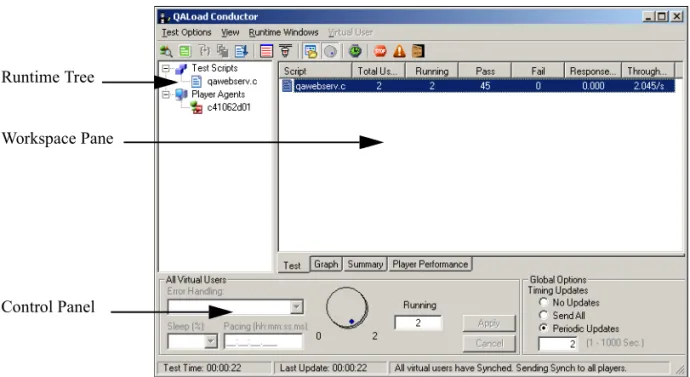Open the Test Options menu
This screenshot has height=377, width=690.
pyautogui.click(x=187, y=33)
